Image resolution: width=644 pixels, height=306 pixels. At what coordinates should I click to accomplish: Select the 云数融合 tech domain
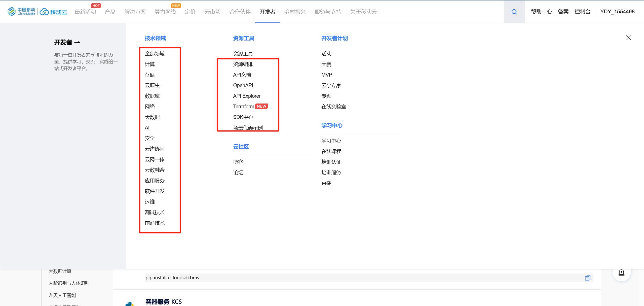(x=155, y=170)
